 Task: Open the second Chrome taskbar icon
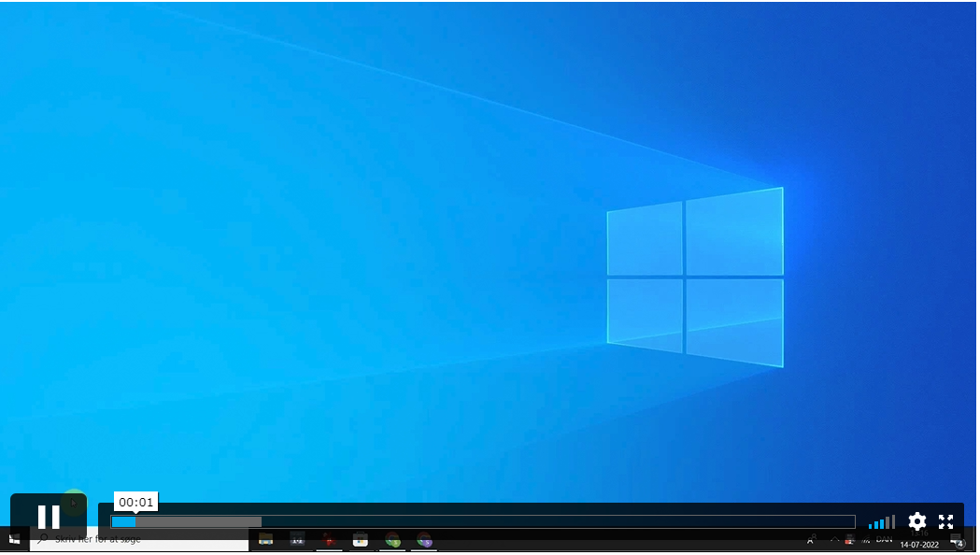(x=424, y=539)
